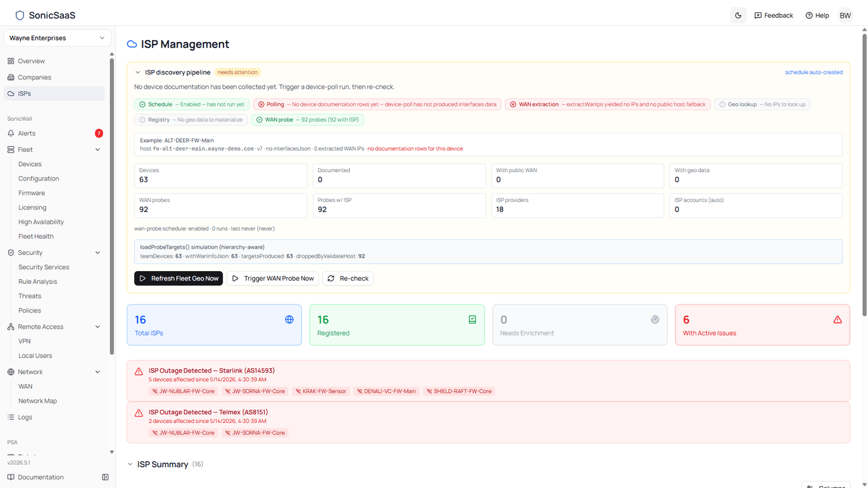Click Trigger WAN Probe Now button

(x=273, y=279)
